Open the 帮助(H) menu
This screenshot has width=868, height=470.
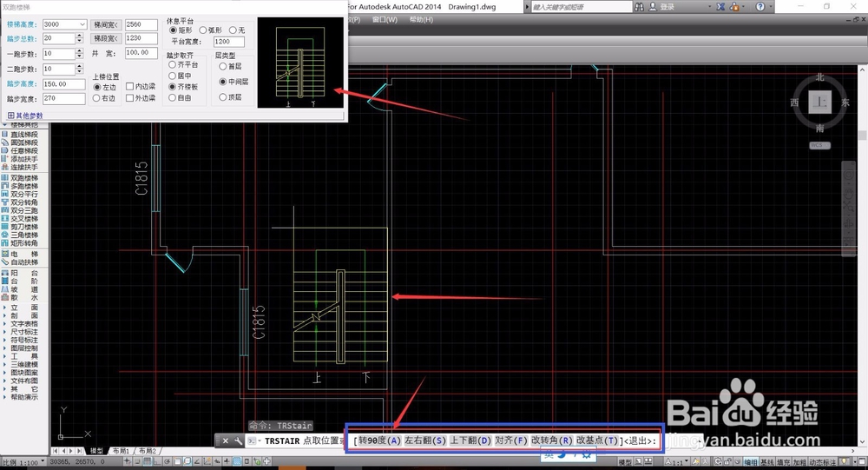(421, 19)
